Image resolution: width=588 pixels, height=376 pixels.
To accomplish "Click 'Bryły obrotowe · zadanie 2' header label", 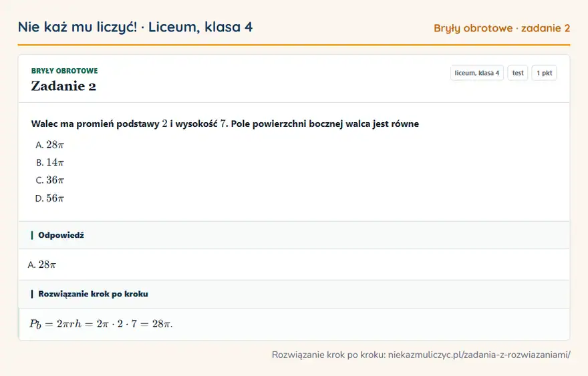I will [x=502, y=28].
